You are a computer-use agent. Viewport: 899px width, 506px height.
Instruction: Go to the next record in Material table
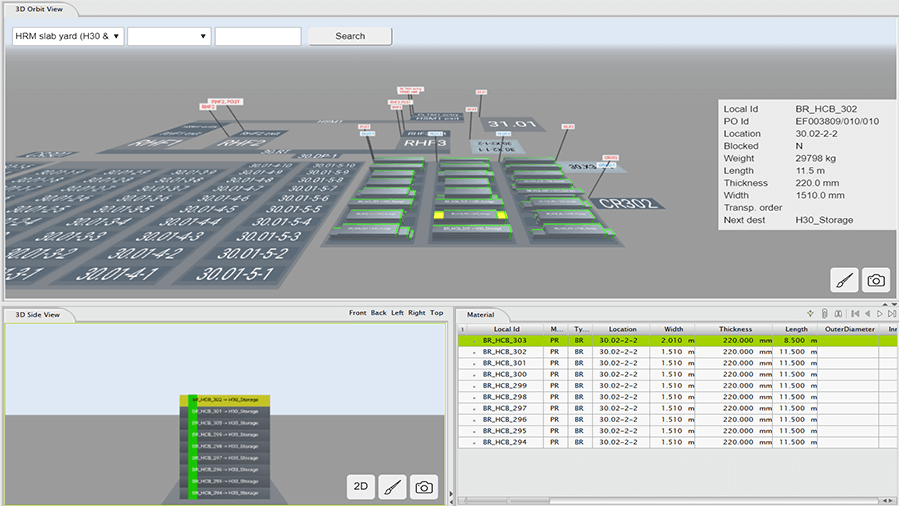click(878, 314)
